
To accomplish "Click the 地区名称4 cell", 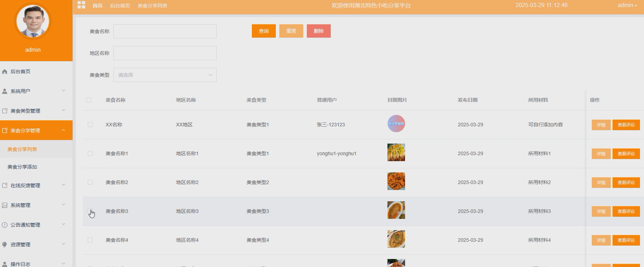I will (x=187, y=240).
